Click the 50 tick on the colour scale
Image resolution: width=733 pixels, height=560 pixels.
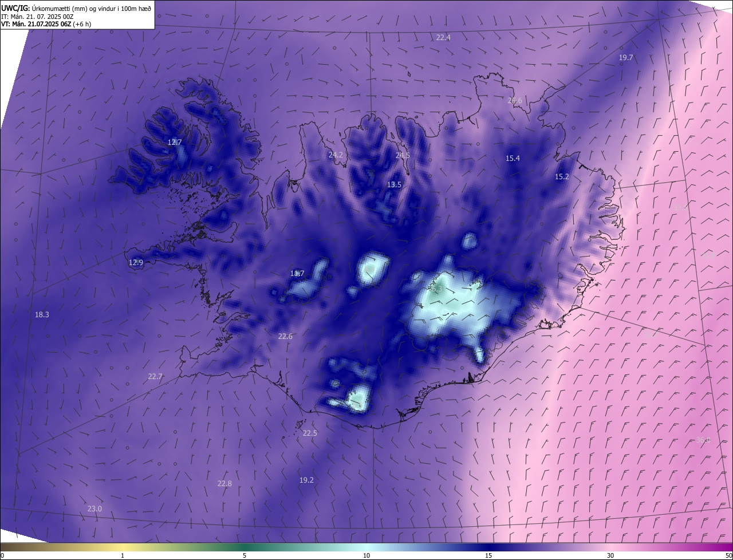[x=728, y=555]
